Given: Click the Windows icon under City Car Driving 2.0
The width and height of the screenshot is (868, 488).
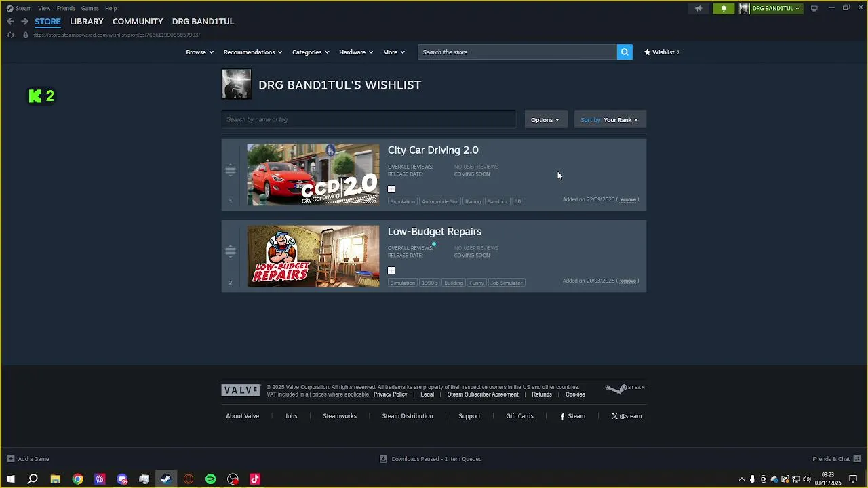Looking at the screenshot, I should click(391, 189).
